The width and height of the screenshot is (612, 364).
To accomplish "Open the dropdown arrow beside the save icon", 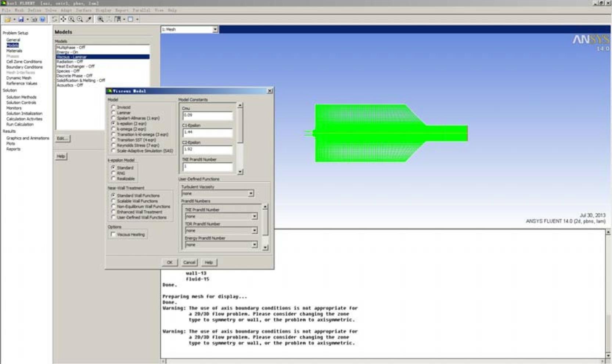I will point(28,19).
